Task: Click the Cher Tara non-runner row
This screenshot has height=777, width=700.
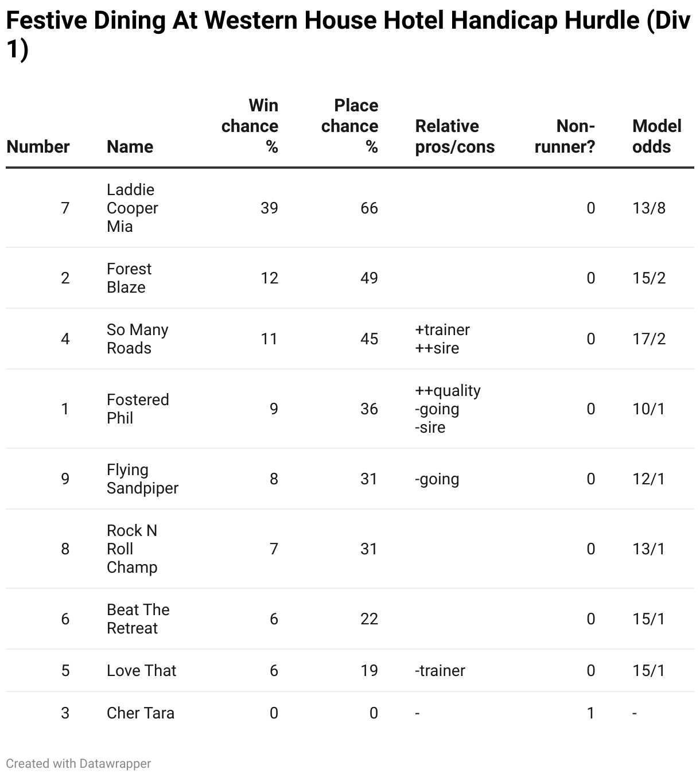Action: click(350, 713)
